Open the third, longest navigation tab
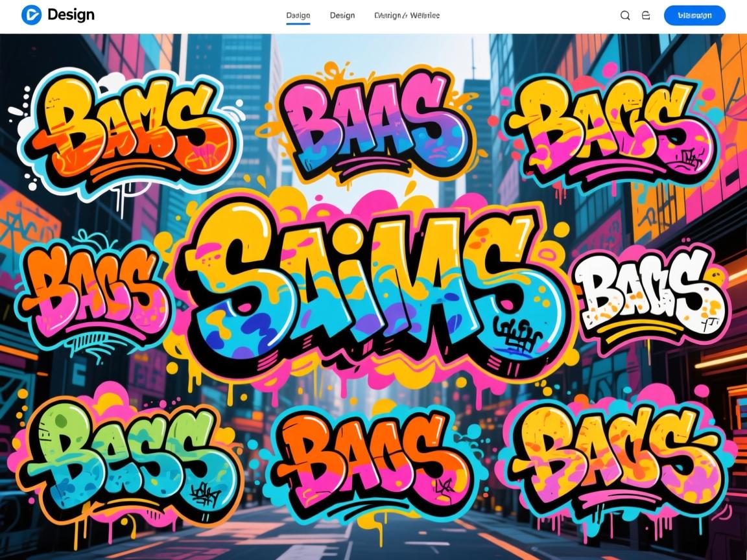 coord(407,16)
